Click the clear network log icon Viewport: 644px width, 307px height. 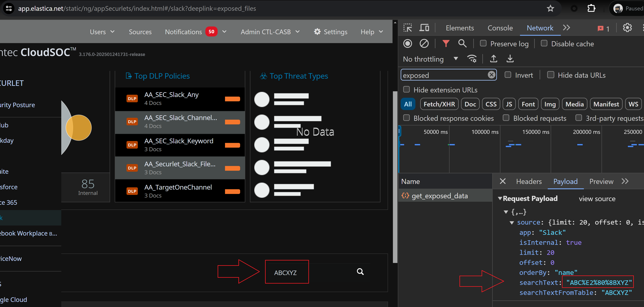coord(424,43)
